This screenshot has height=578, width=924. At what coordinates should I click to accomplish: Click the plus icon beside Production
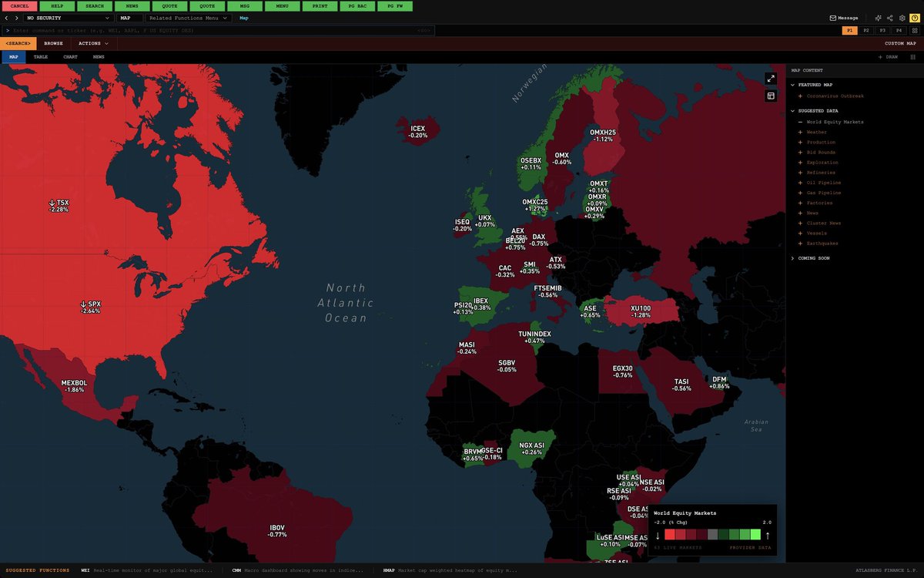800,142
